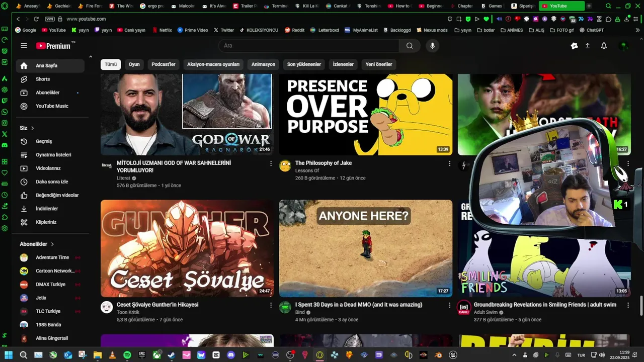Open a new browser tab with plus
The height and width of the screenshot is (362, 644).
[x=589, y=6]
